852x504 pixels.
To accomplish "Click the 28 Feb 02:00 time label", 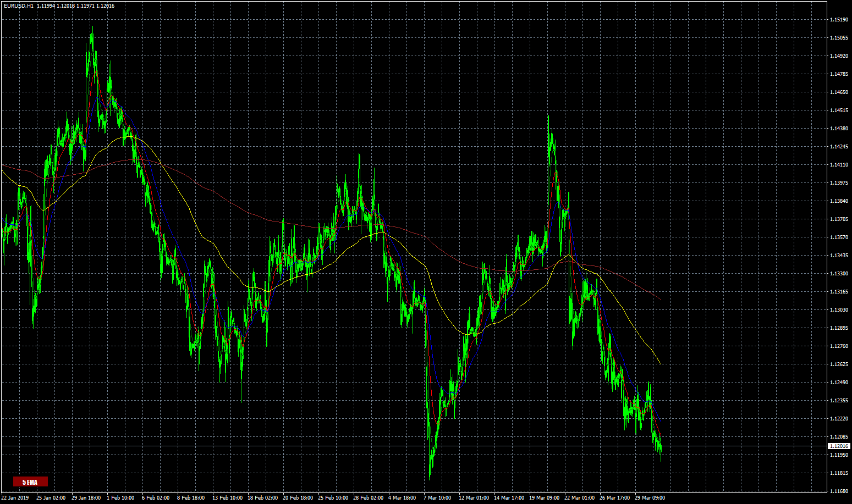I will (368, 498).
